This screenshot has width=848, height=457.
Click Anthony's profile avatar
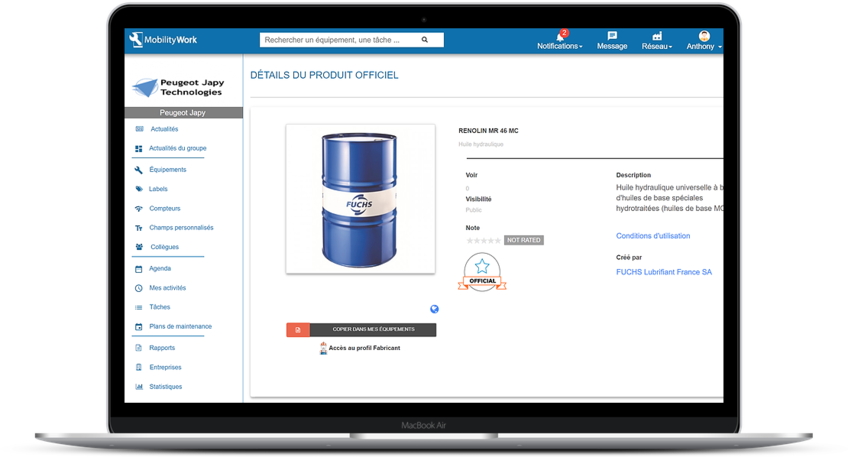coord(704,36)
